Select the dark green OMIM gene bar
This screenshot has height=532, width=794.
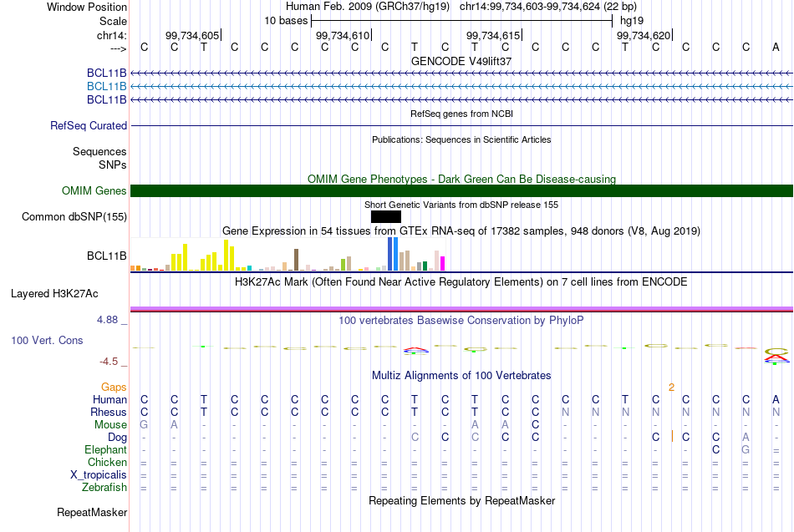[x=461, y=190]
